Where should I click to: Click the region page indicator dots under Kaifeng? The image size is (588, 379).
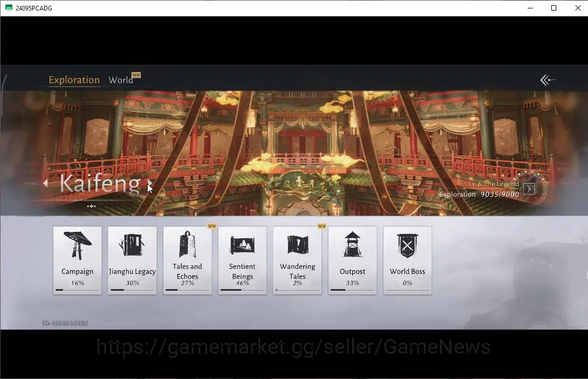coord(91,206)
